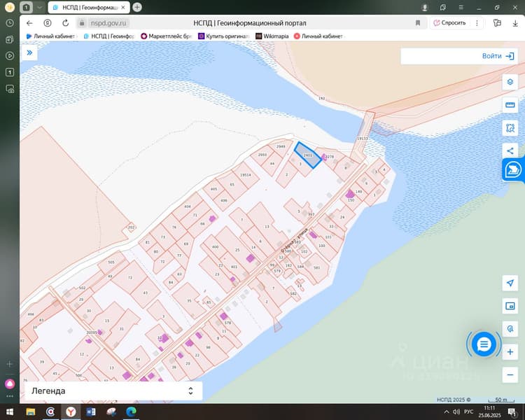The height and width of the screenshot is (420, 525).
Task: Zoom in with the plus button
Action: click(510, 351)
